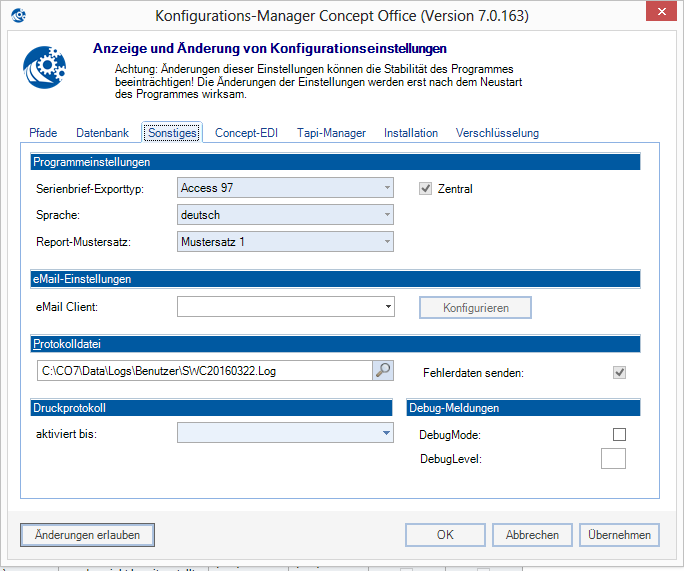Enable the DebugMode checkbox

pyautogui.click(x=619, y=434)
